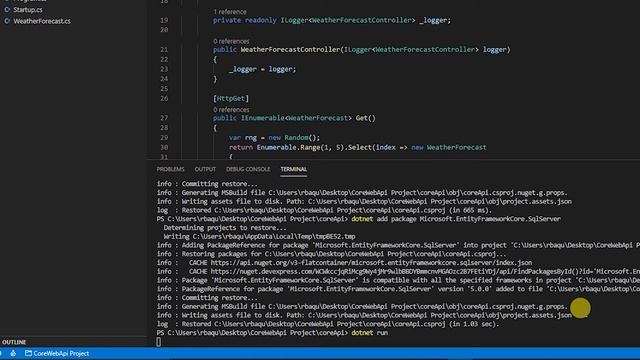
Task: Click the 'Determining projects to restore...' terminal line
Action: [x=225, y=228]
